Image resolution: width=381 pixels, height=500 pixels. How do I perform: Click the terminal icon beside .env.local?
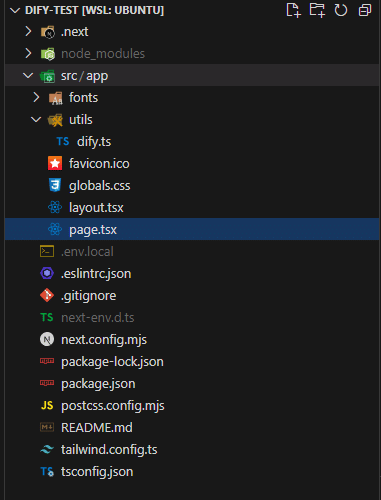47,251
